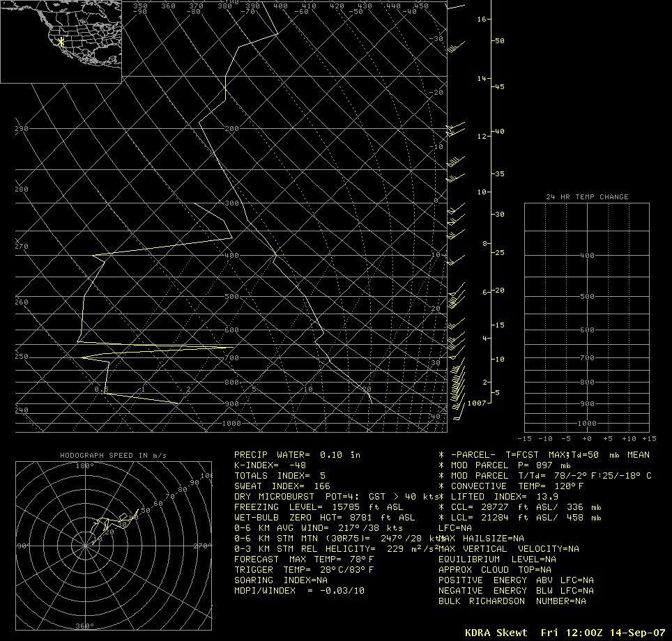Image resolution: width=672 pixels, height=641 pixels.
Task: Click BULK RICHARDSON NUMBER=NA
Action: (x=512, y=601)
